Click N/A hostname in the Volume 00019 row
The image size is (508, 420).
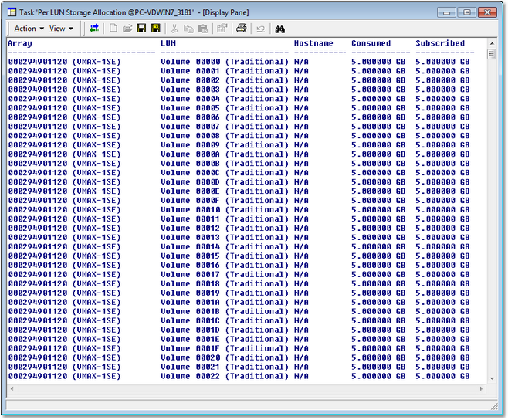click(301, 293)
